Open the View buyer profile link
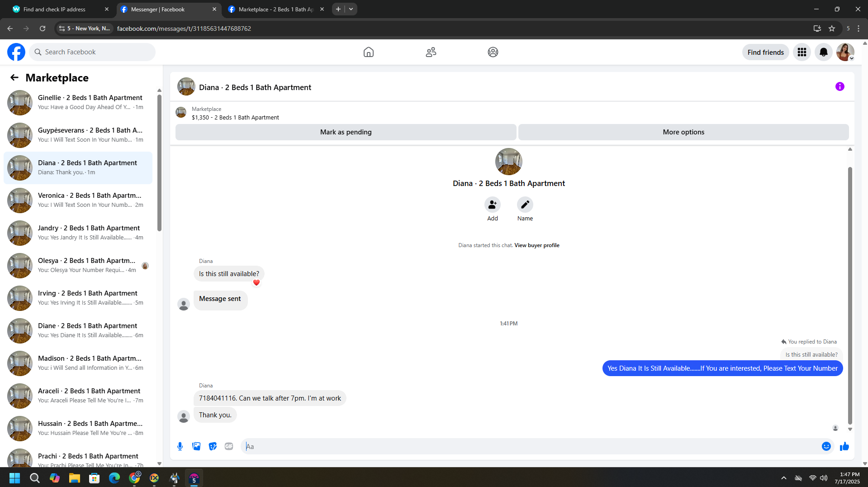The width and height of the screenshot is (868, 487). pyautogui.click(x=537, y=245)
